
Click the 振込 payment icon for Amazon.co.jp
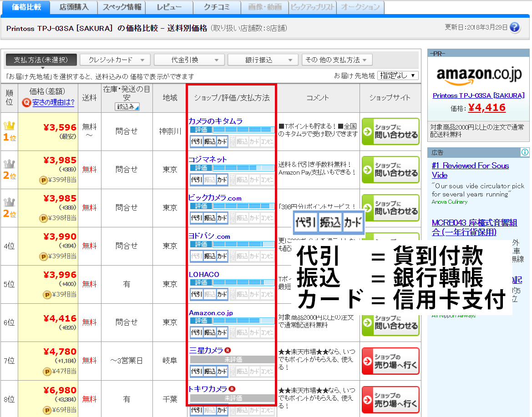pos(209,332)
